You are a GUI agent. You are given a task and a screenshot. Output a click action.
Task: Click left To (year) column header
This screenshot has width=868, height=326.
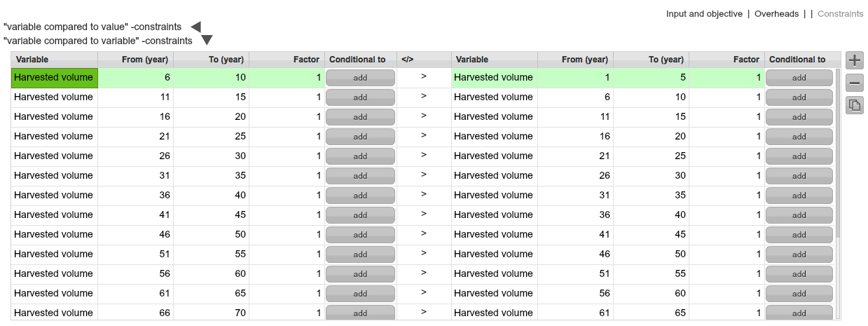point(212,60)
